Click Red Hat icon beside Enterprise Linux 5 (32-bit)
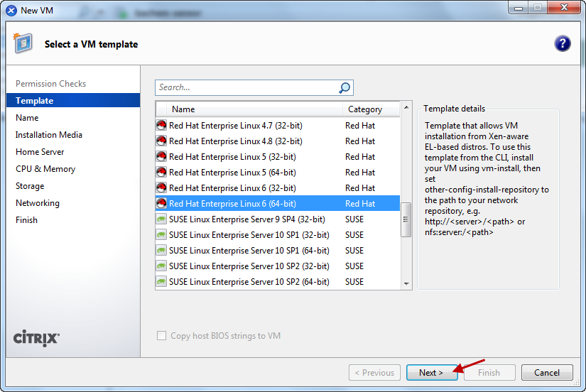586x392 pixels. tap(161, 156)
